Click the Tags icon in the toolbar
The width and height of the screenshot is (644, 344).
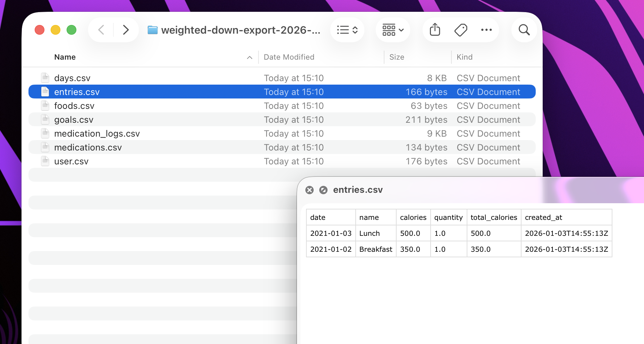click(460, 30)
